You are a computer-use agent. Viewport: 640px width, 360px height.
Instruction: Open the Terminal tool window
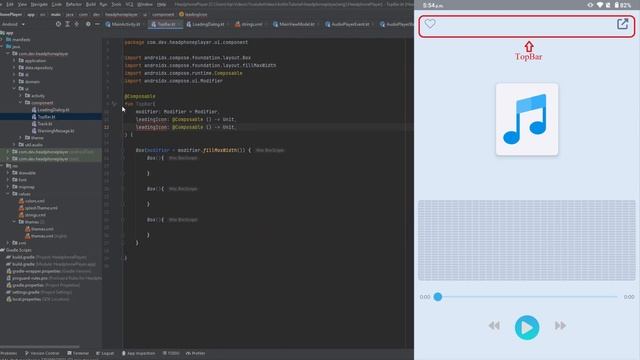pos(78,353)
